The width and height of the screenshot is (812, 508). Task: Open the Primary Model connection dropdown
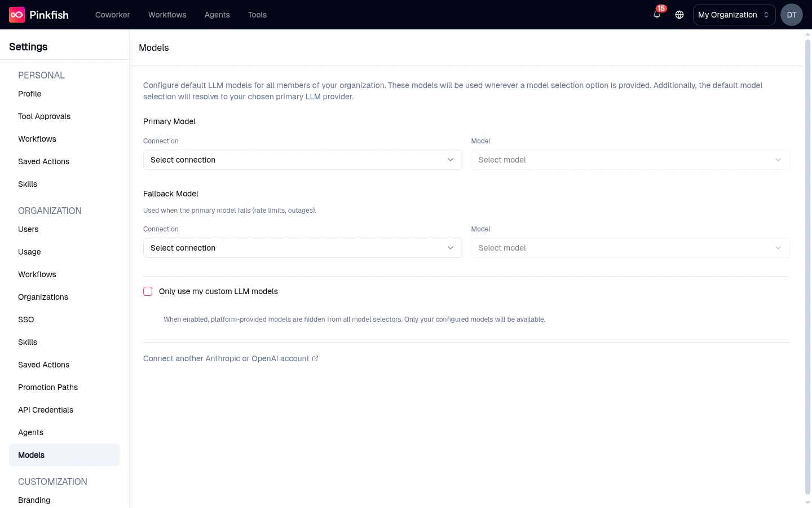[x=302, y=160]
